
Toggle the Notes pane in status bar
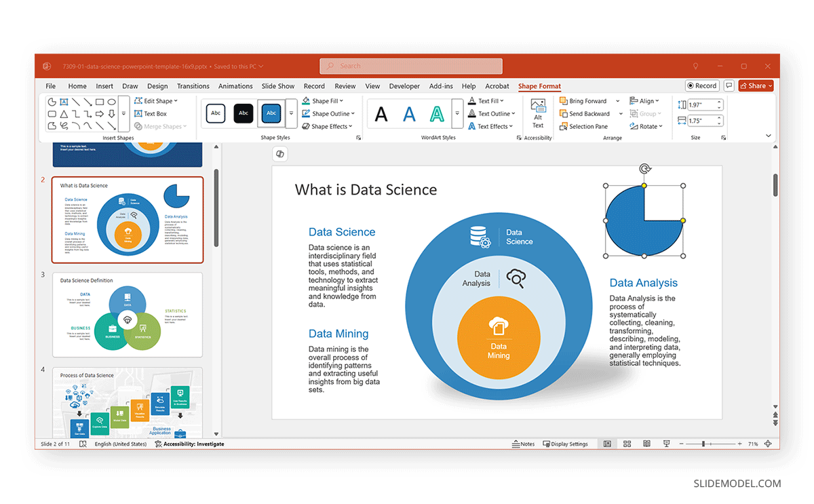[524, 444]
